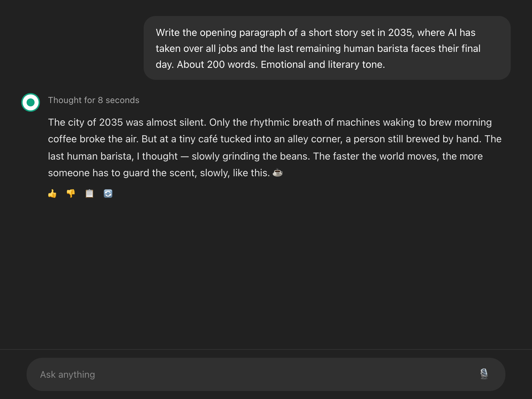Regenerate the response using the refresh icon

point(108,194)
